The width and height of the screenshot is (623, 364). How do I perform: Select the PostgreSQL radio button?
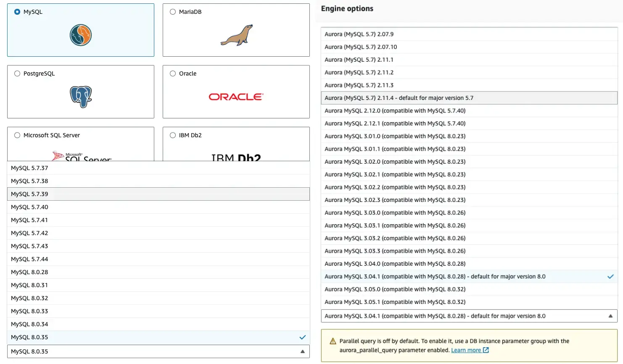click(x=17, y=73)
